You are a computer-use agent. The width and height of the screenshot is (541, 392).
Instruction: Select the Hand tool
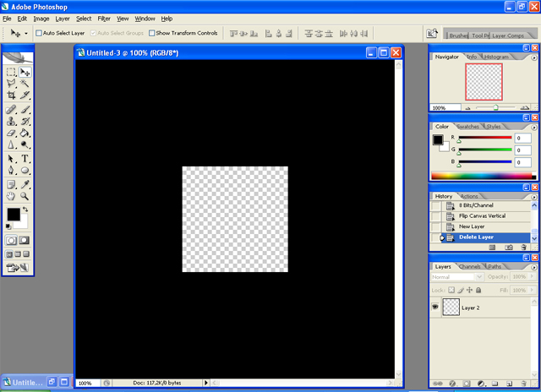point(11,196)
